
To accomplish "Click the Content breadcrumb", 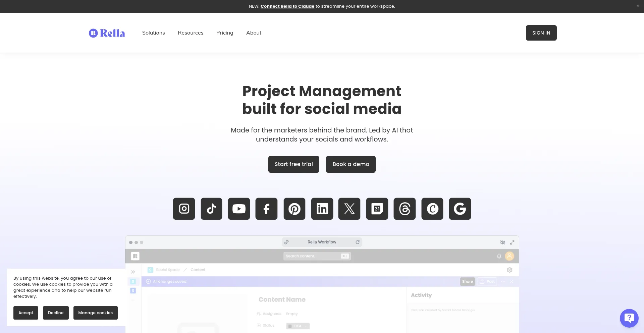I will tap(198, 270).
